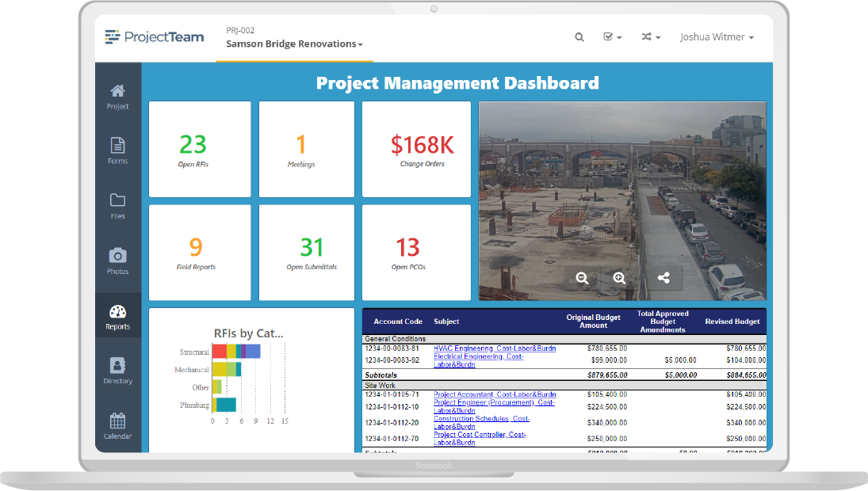Open the Directory contact icon
This screenshot has width=868, height=491.
[117, 366]
